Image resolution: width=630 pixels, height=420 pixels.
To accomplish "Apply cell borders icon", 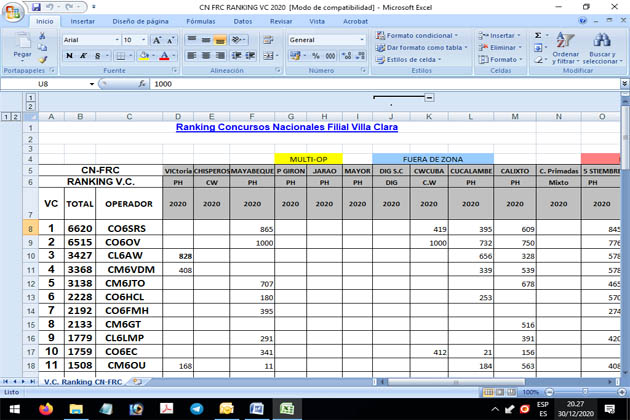I will [x=120, y=55].
